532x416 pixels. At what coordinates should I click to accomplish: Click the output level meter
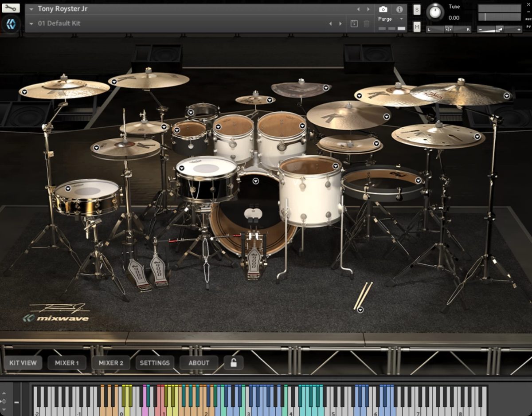[500, 13]
